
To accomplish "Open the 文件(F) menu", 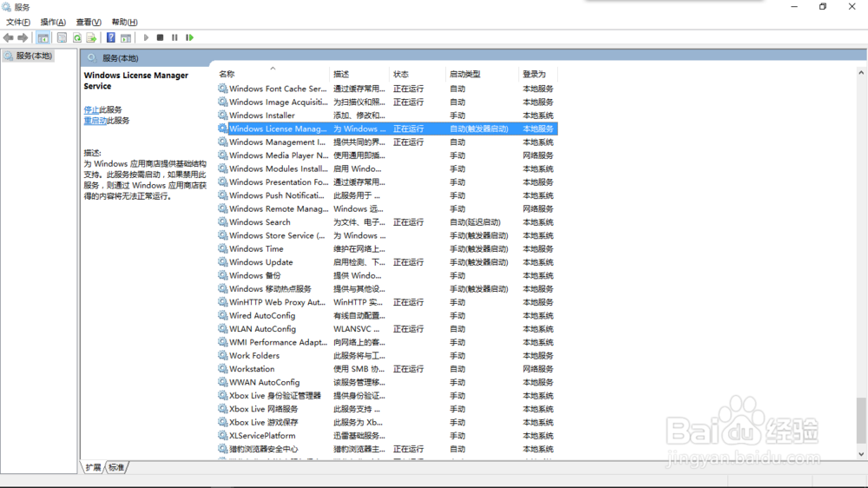I will 17,23.
